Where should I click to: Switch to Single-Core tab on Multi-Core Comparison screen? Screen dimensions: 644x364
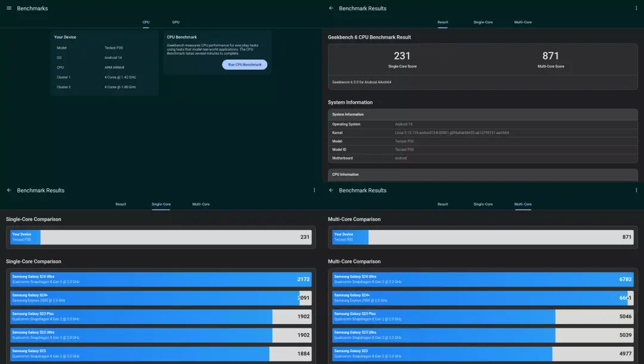point(483,204)
